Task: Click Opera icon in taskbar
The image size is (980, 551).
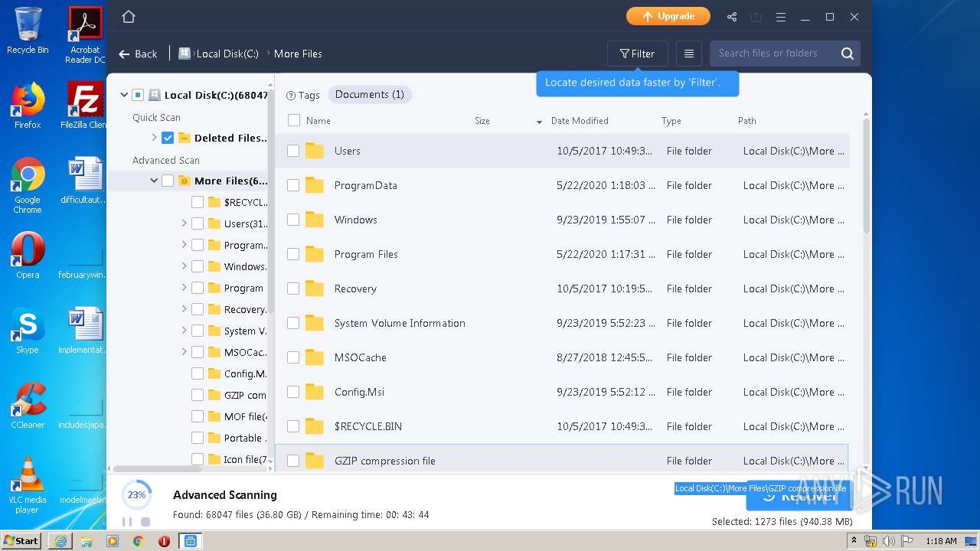Action: (164, 541)
